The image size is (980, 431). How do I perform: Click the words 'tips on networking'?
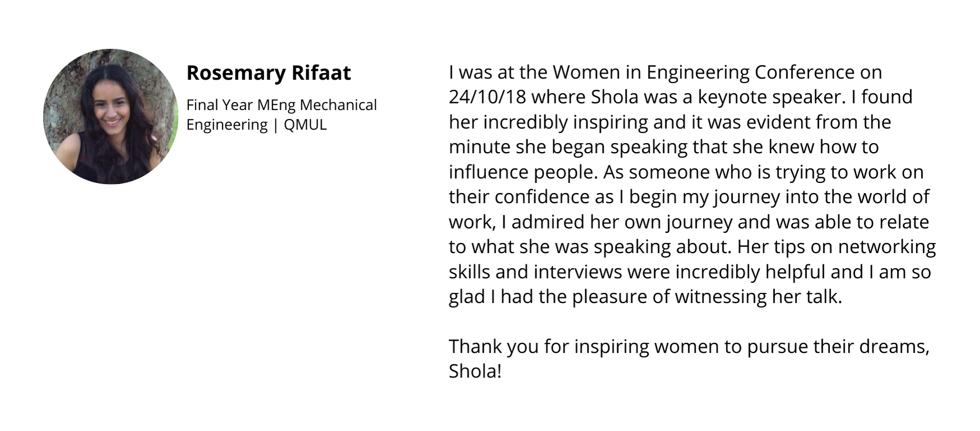pyautogui.click(x=855, y=247)
